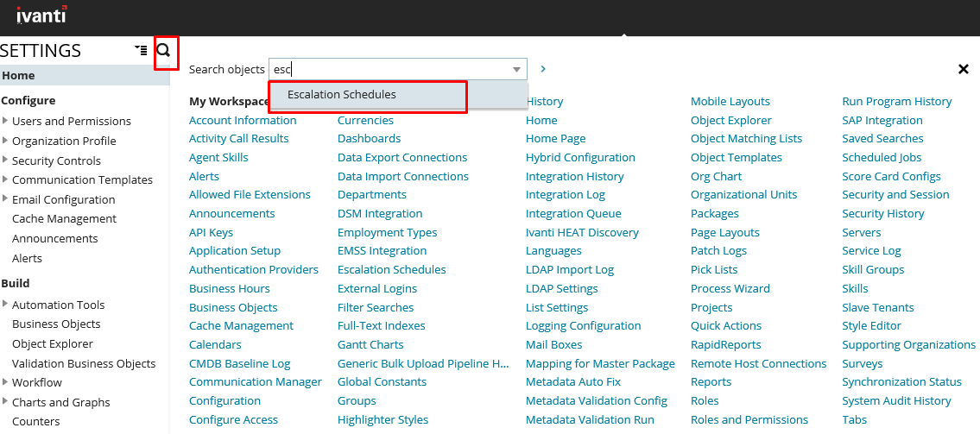This screenshot has width=980, height=434.
Task: Click the magnifier search icon beside Settings
Action: click(x=163, y=52)
